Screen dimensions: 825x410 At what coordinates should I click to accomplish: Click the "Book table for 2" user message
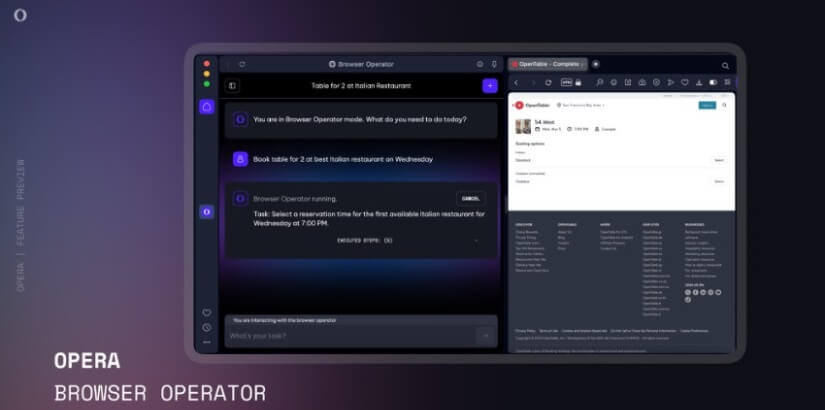coord(343,159)
